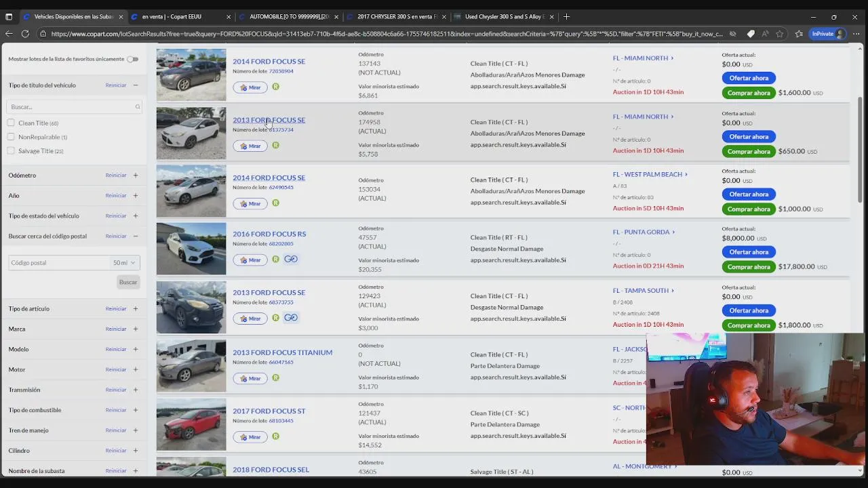Expand the Odómetro filter
Viewport: 868px width, 488px height.
pyautogui.click(x=136, y=175)
